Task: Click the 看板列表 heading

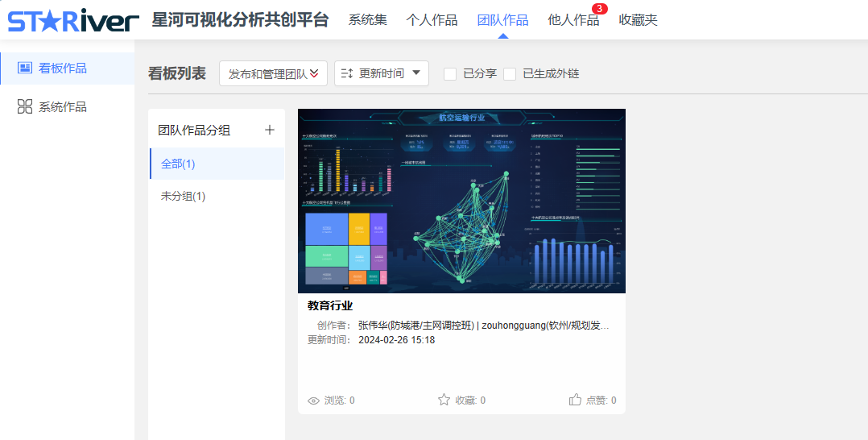Action: 177,73
